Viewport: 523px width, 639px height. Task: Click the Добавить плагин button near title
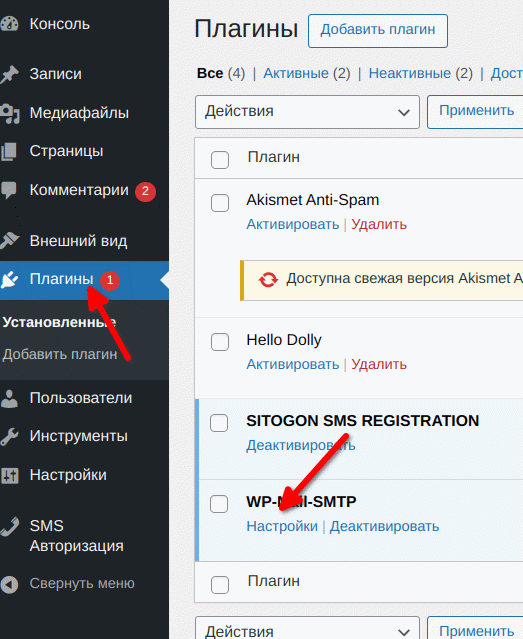click(378, 31)
